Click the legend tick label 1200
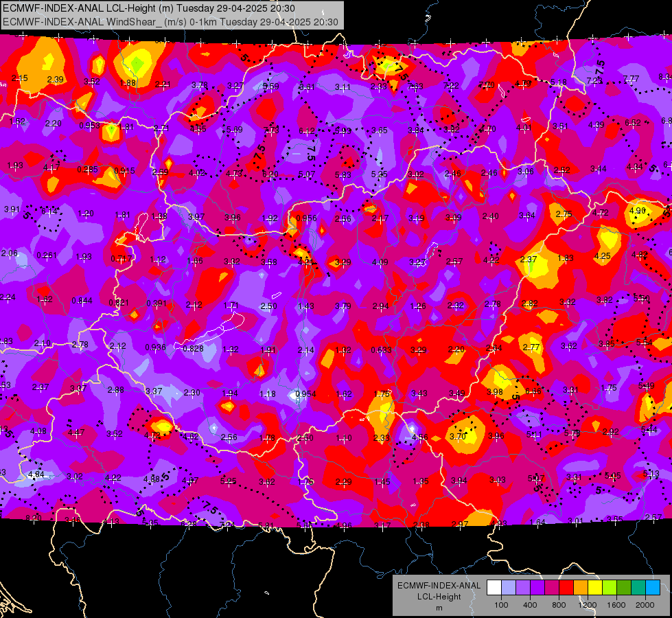The height and width of the screenshot is (618, 672). (587, 605)
